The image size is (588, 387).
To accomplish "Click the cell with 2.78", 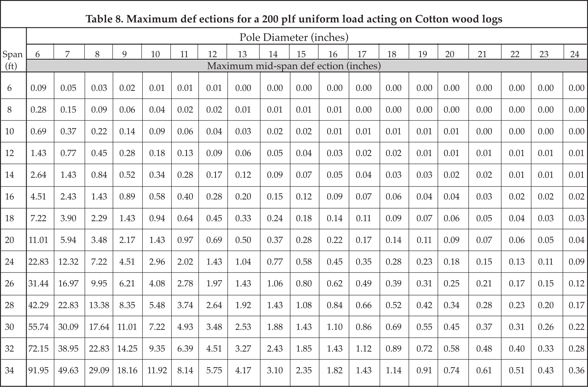I will 185,283.
